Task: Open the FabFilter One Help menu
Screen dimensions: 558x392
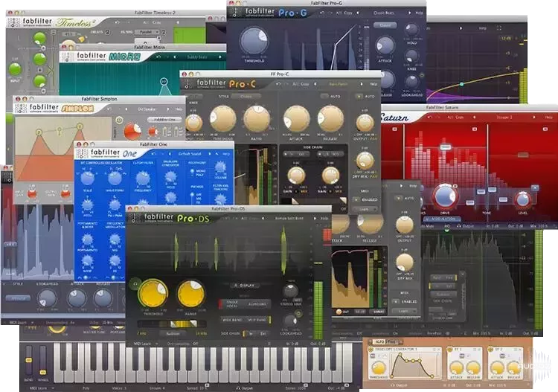Action: click(x=226, y=153)
